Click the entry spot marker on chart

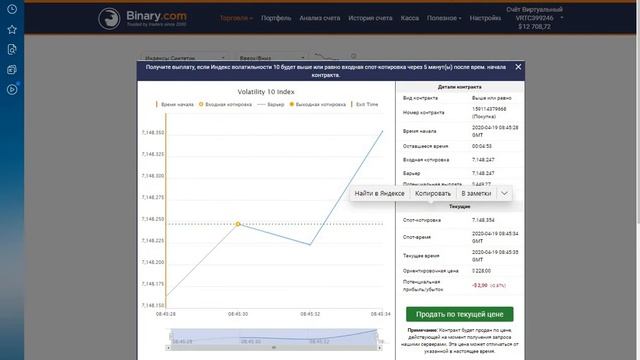coord(238,224)
